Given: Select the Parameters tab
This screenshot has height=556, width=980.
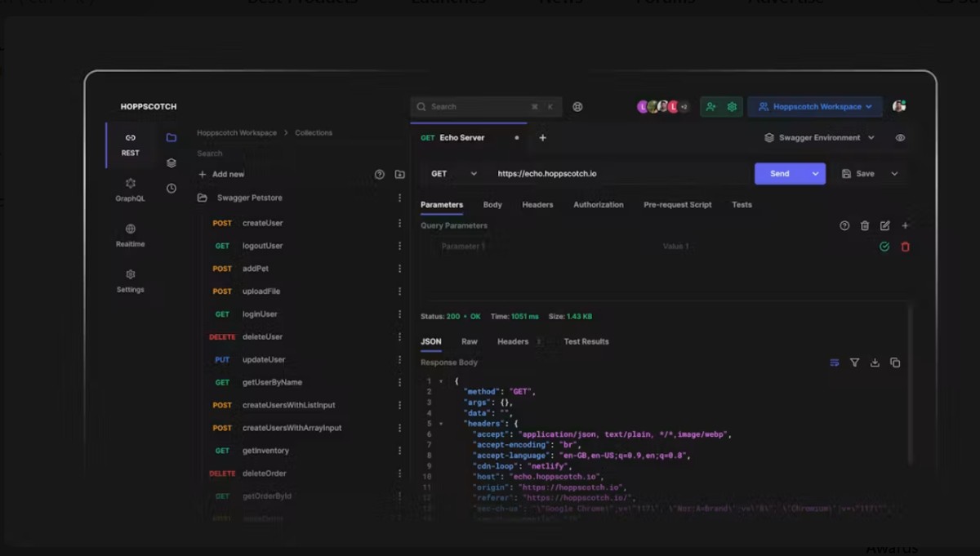Looking at the screenshot, I should [442, 205].
